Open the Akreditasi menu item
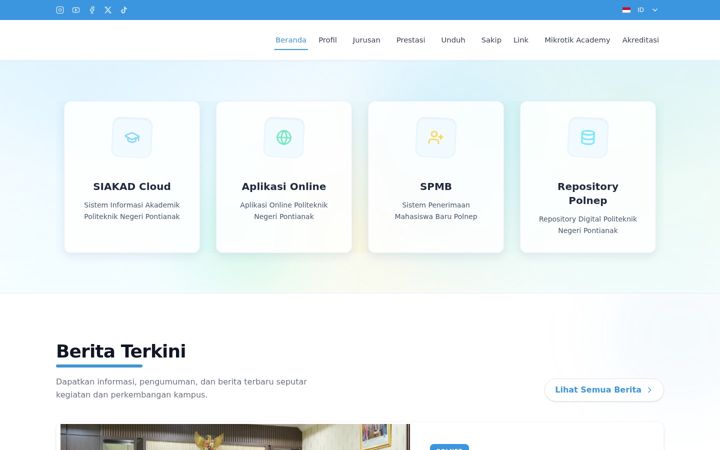The image size is (720, 450). coord(641,40)
